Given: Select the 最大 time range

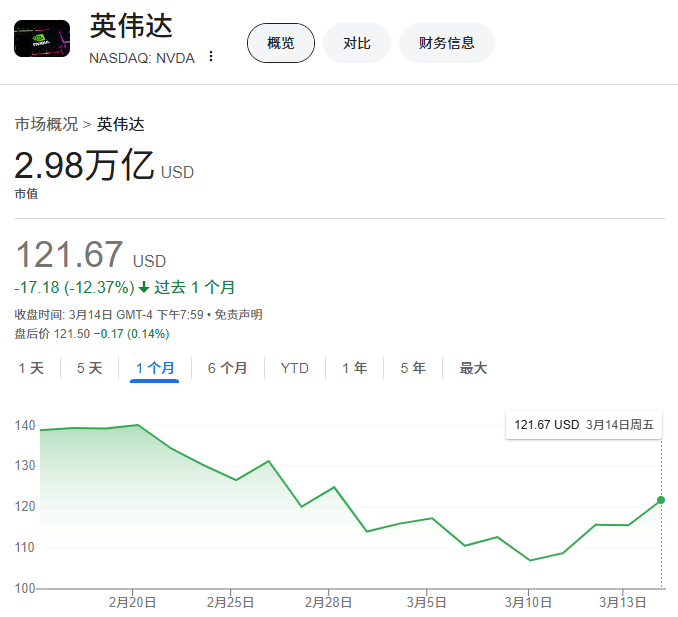Looking at the screenshot, I should tap(473, 368).
